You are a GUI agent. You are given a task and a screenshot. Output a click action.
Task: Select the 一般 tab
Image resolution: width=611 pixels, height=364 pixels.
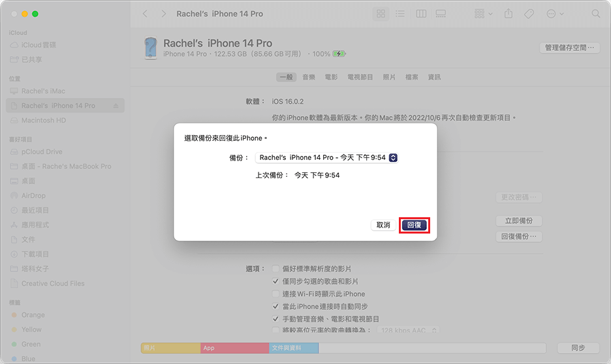pyautogui.click(x=287, y=77)
